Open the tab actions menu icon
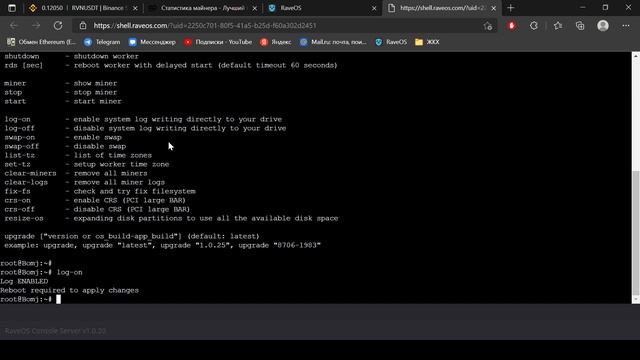640x360 pixels. 12,8
